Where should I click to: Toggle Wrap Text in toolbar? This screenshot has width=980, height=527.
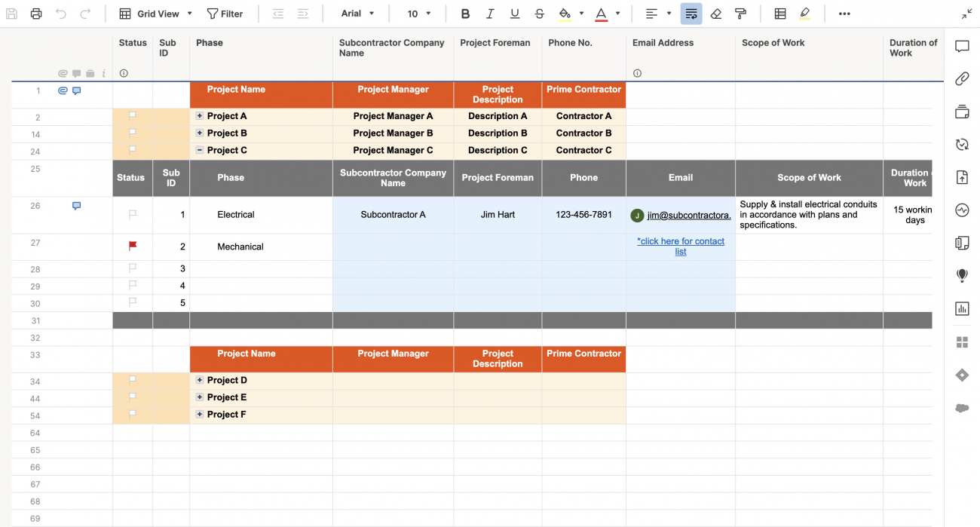(x=691, y=14)
